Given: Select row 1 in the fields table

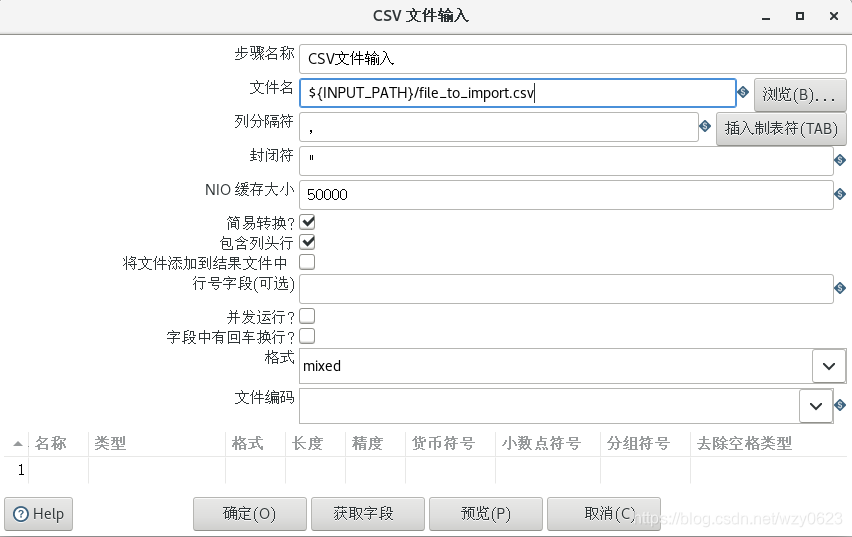Looking at the screenshot, I should coord(21,470).
